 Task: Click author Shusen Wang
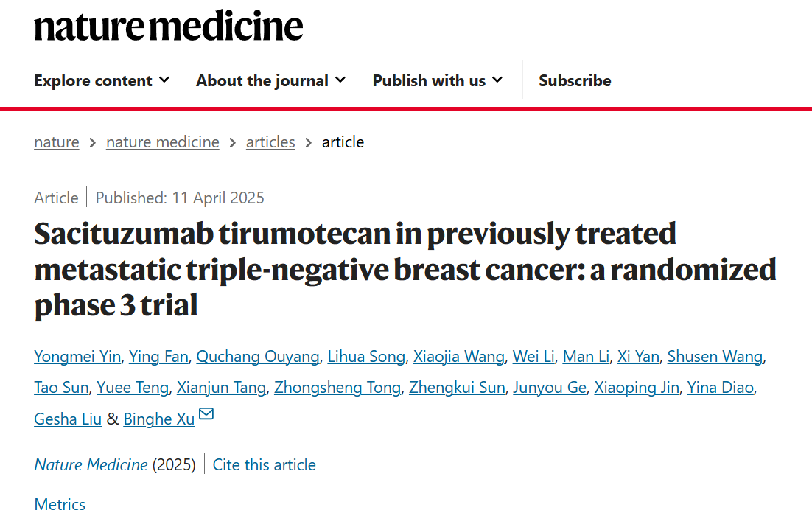click(715, 357)
